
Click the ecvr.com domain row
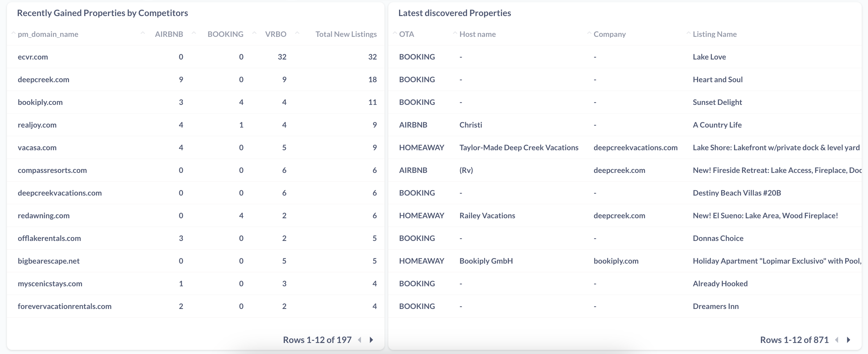[195, 57]
